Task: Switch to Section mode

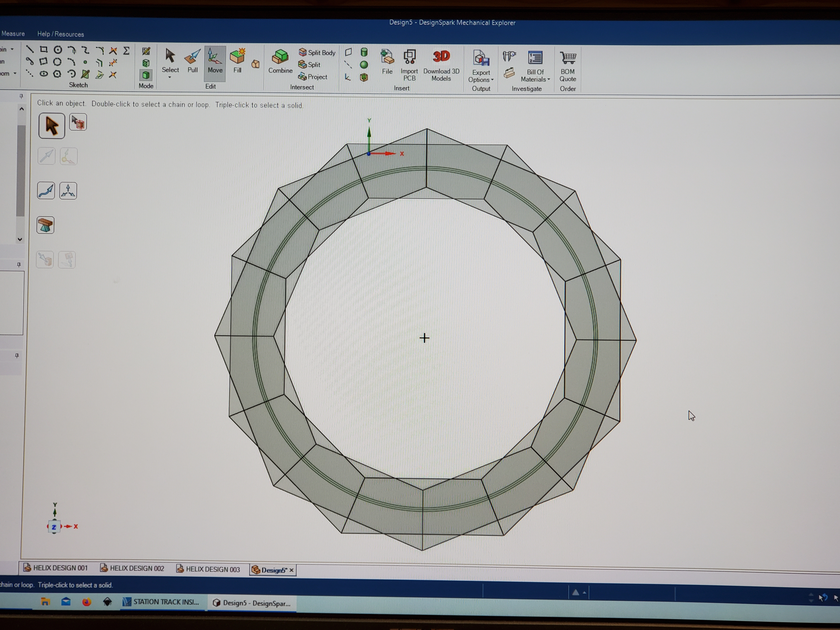Action: [146, 63]
